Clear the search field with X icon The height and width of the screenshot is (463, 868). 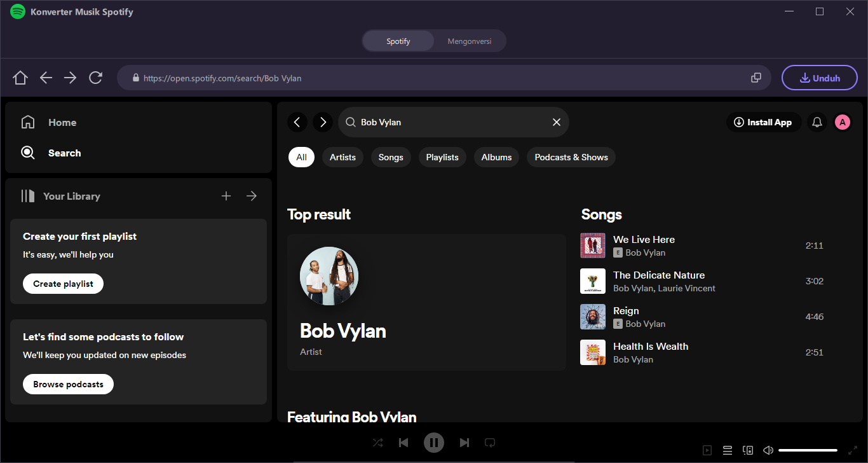pyautogui.click(x=557, y=122)
